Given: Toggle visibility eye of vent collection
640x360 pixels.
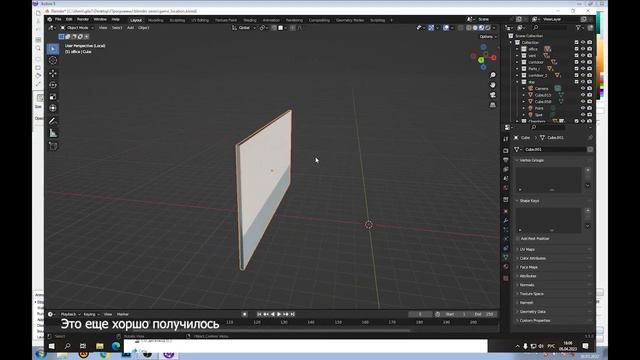Looking at the screenshot, I should tap(583, 56).
